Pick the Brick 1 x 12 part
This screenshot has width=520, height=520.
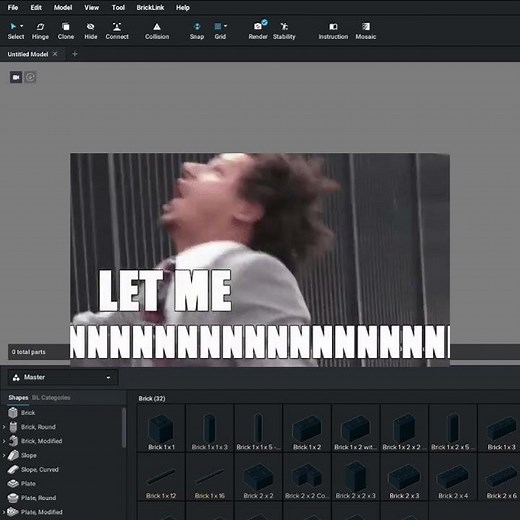161,477
